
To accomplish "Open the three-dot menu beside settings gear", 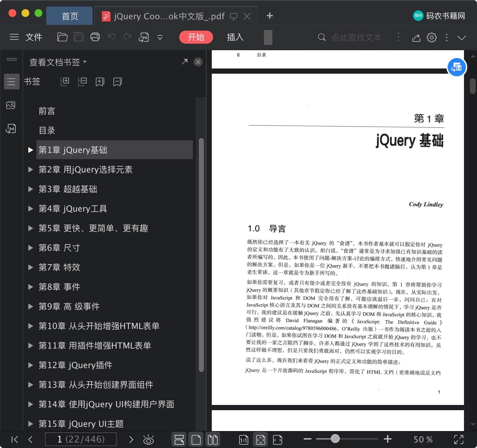I will coord(446,37).
